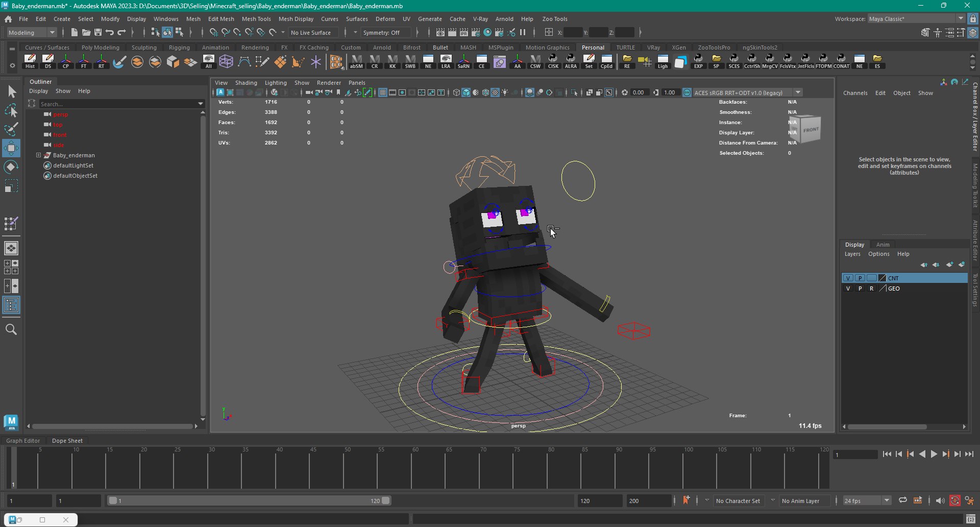Screen dimensions: 980x527
Task: Open the Workspace Maya Classic dropdown
Action: [x=916, y=19]
